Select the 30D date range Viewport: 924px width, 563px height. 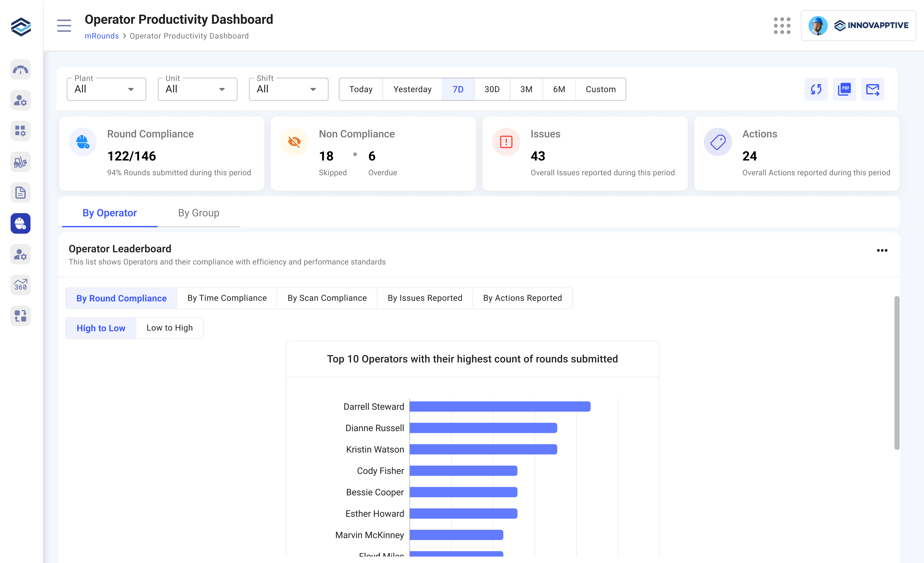tap(492, 89)
